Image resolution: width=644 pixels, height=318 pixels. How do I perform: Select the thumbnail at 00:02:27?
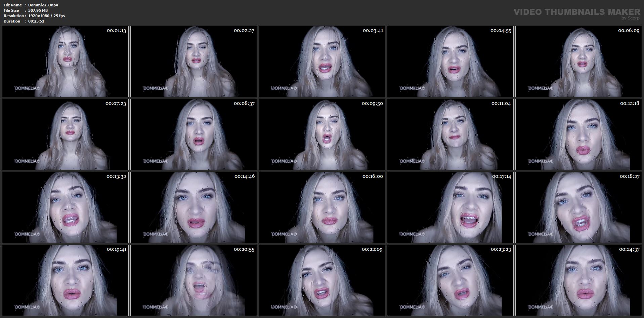pos(194,62)
